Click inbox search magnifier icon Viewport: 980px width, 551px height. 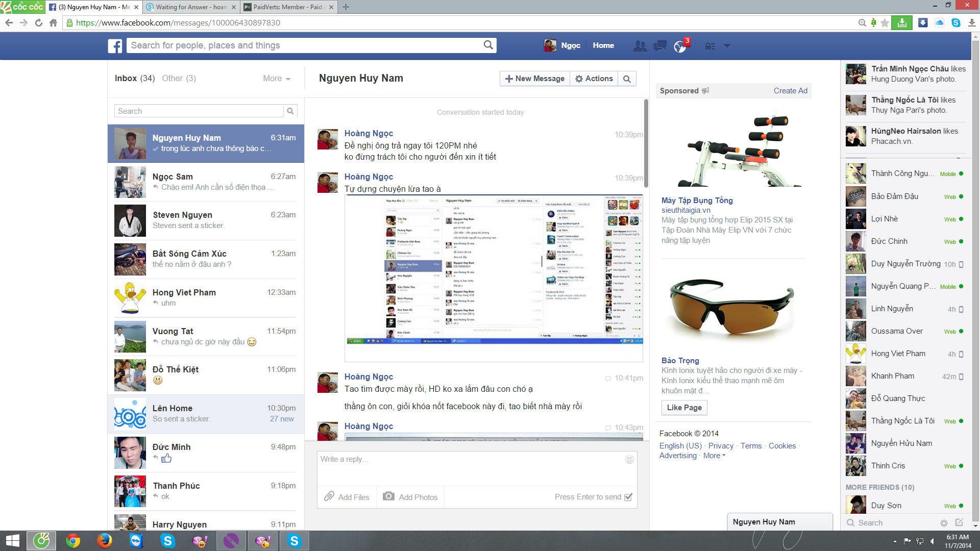coord(290,111)
